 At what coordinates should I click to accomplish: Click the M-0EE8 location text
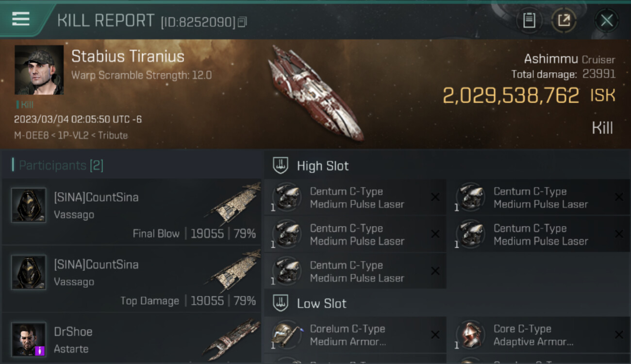(31, 135)
